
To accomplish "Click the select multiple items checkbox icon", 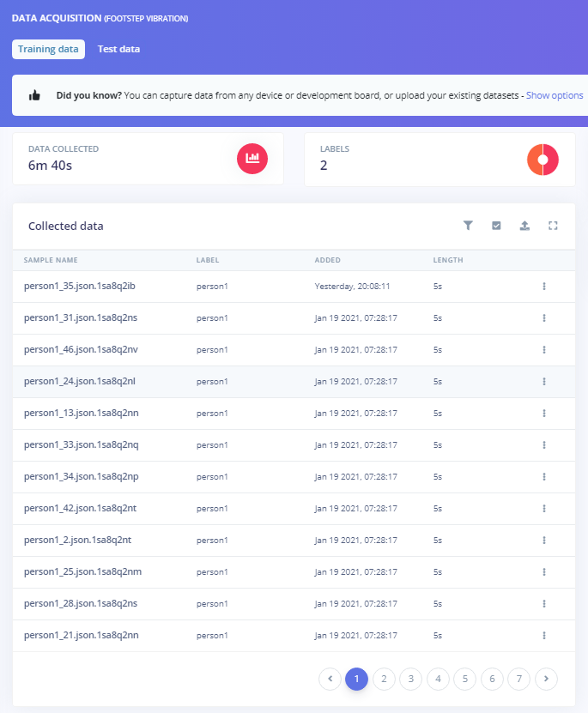I will click(x=496, y=226).
